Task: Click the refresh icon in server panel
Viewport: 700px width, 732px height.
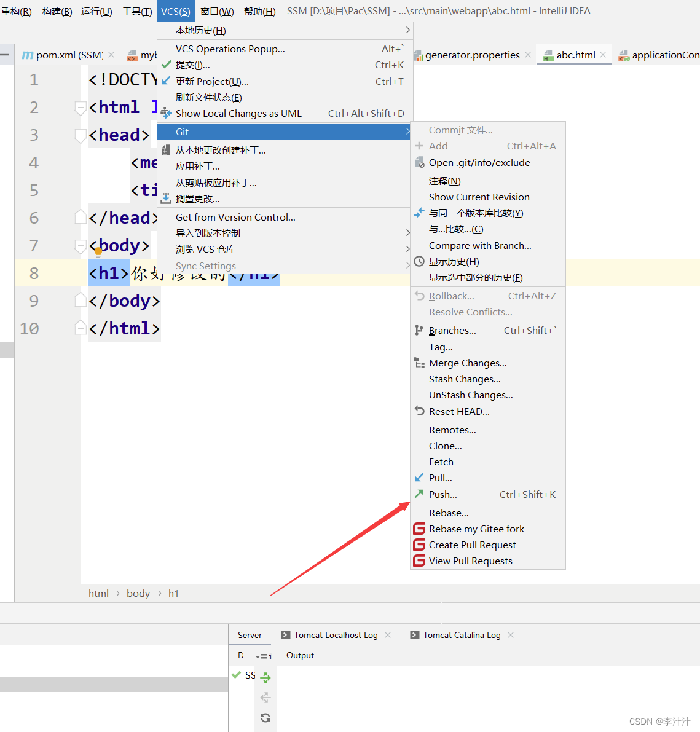Action: pyautogui.click(x=265, y=717)
